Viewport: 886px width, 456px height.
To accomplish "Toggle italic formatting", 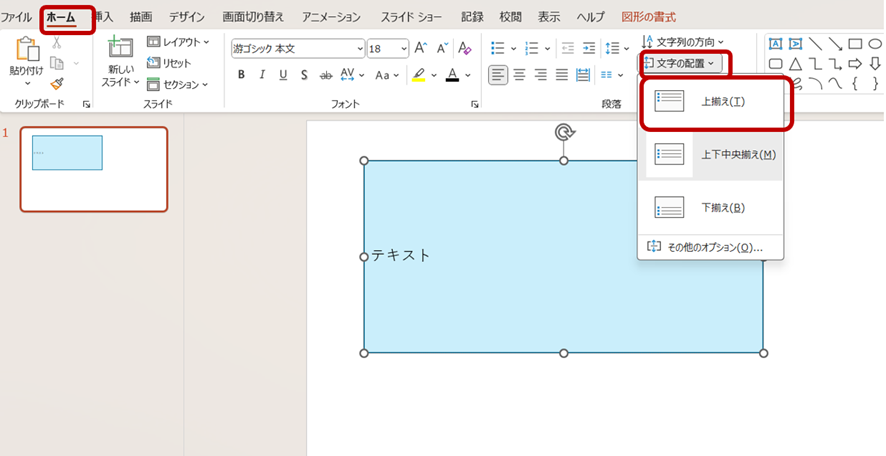I will (x=262, y=75).
